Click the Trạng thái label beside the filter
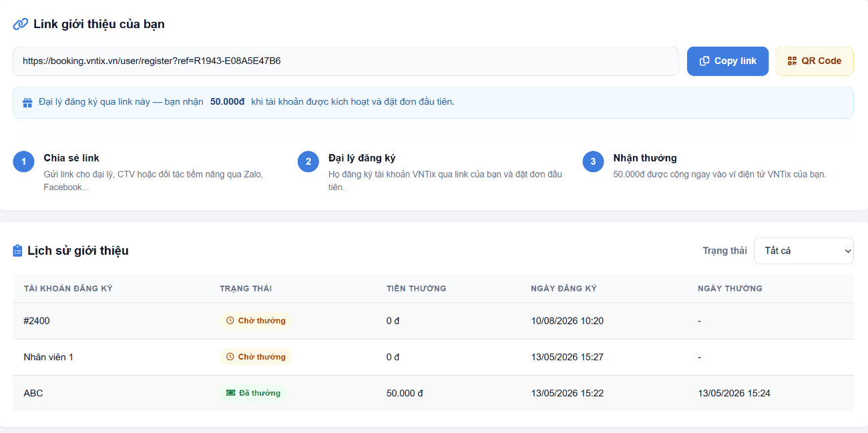 (724, 251)
